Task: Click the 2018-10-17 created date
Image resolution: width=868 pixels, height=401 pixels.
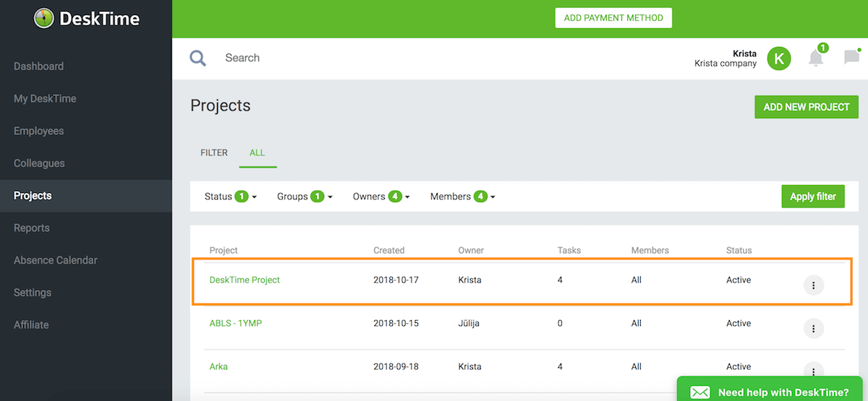Action: tap(396, 280)
